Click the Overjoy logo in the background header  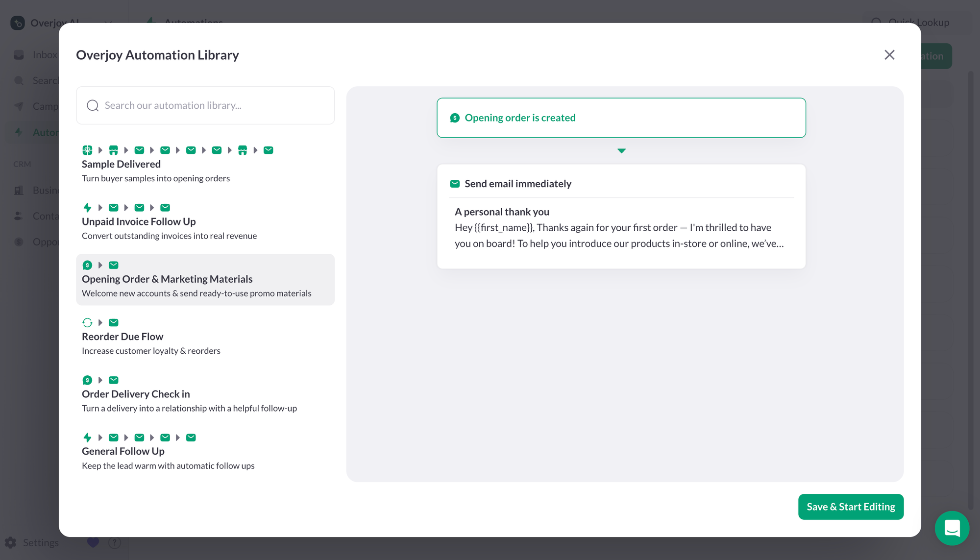click(x=18, y=23)
